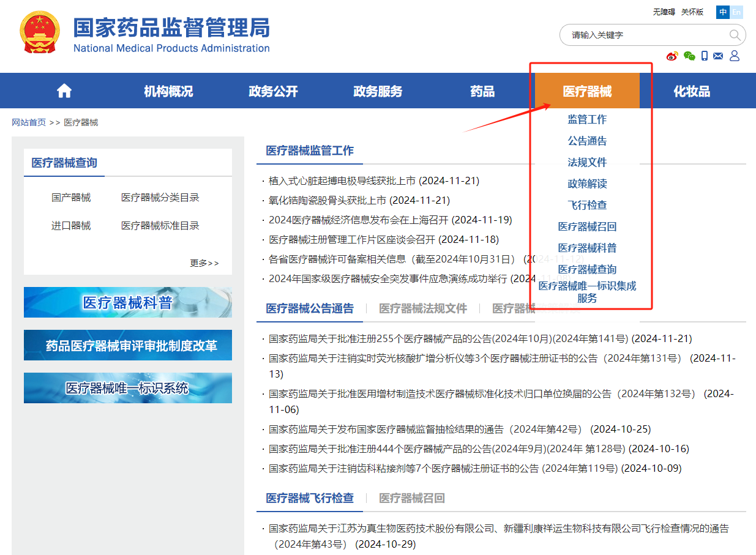This screenshot has width=756, height=555.
Task: Click 更多>> in the query panel
Action: tap(204, 263)
